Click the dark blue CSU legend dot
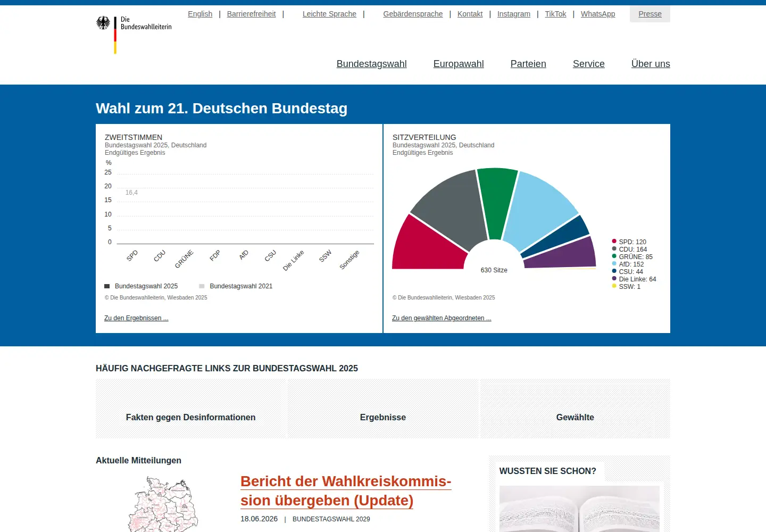 (614, 271)
